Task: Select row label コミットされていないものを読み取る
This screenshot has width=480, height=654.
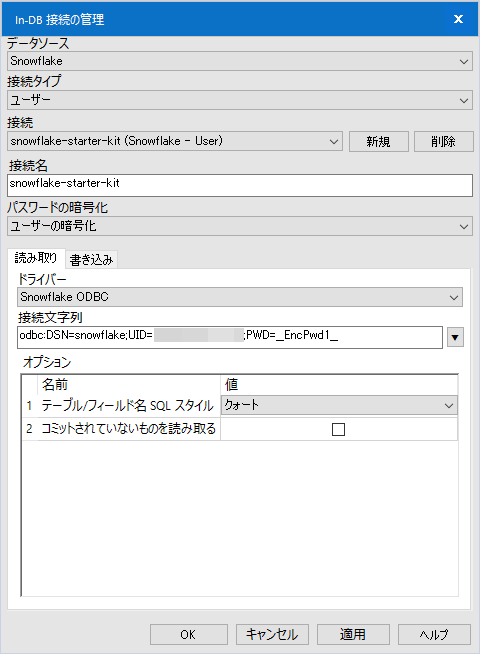Action: coord(128,429)
